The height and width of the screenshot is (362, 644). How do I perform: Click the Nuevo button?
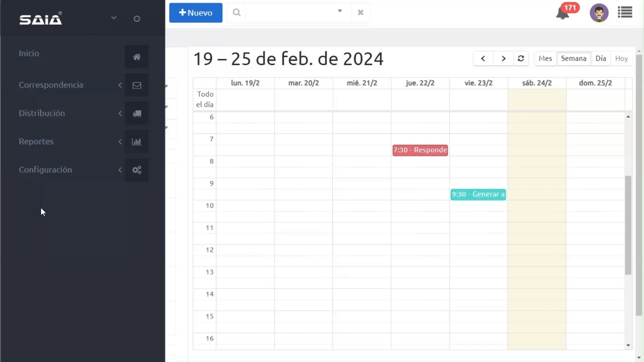[x=196, y=13]
